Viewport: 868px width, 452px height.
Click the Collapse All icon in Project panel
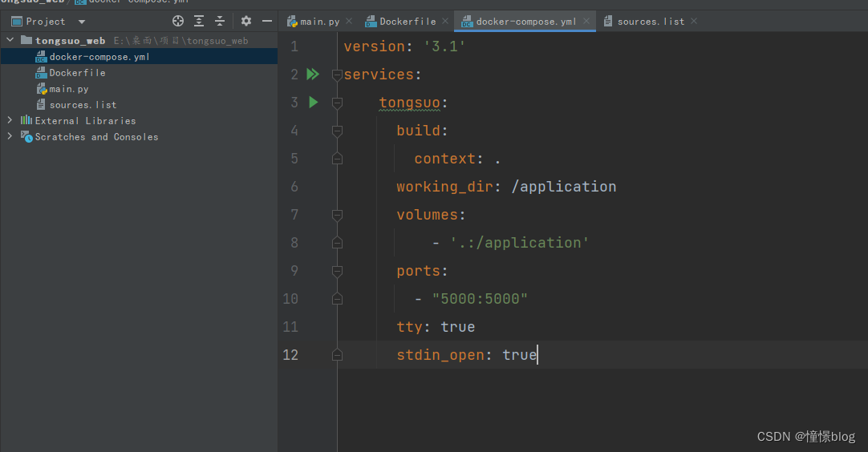coord(220,21)
